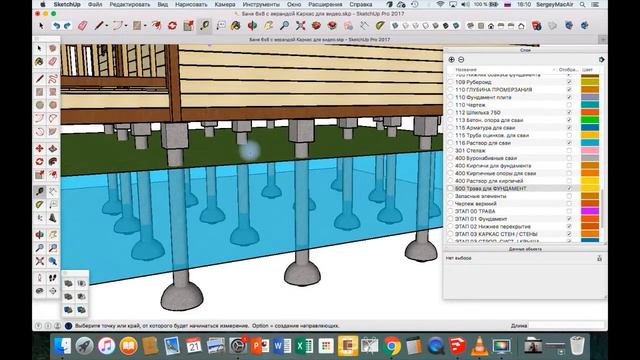Change color swatch of 113 Бетон. опора layer
The width and height of the screenshot is (640, 360).
[x=590, y=120]
